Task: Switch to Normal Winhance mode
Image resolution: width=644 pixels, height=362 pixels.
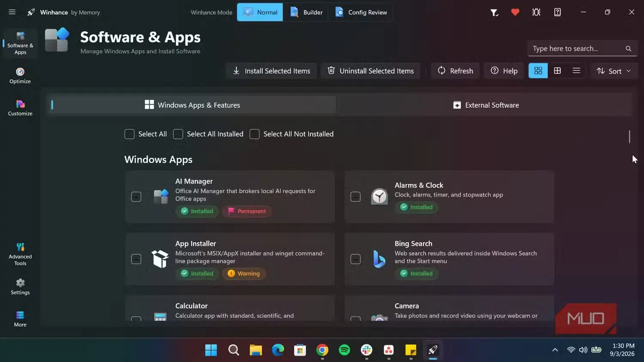Action: point(260,12)
